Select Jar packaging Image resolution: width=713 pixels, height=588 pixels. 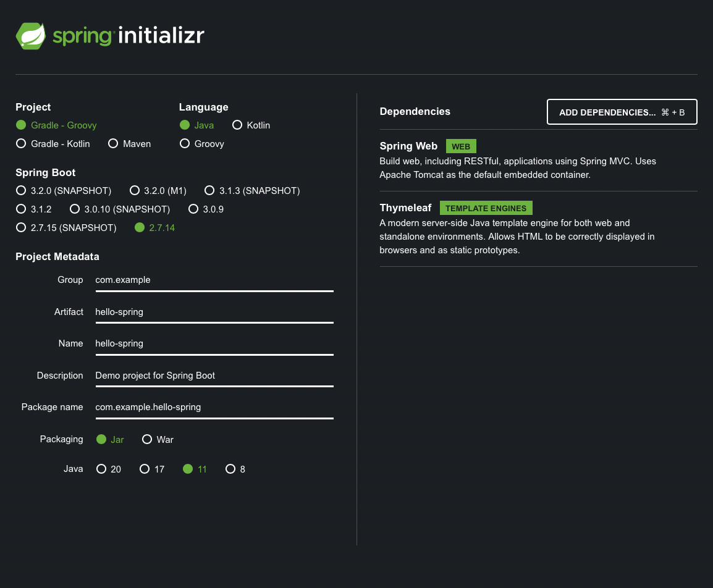click(110, 439)
